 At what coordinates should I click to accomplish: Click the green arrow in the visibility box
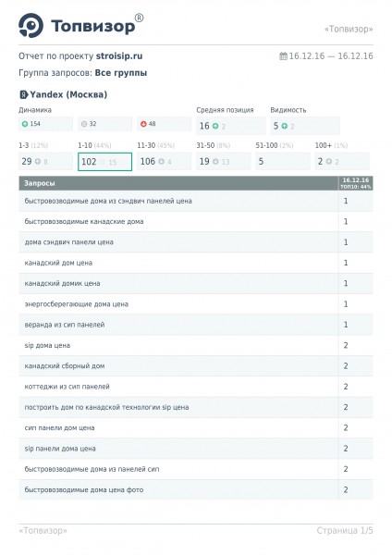point(284,126)
